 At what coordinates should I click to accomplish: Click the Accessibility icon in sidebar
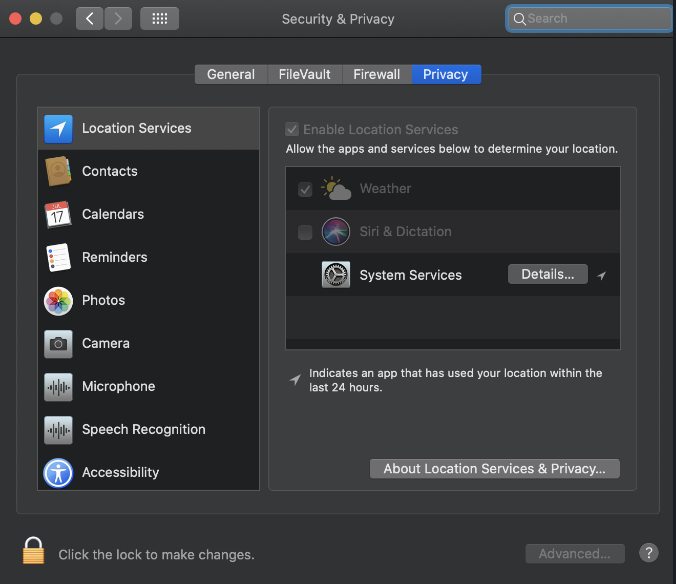tap(58, 473)
